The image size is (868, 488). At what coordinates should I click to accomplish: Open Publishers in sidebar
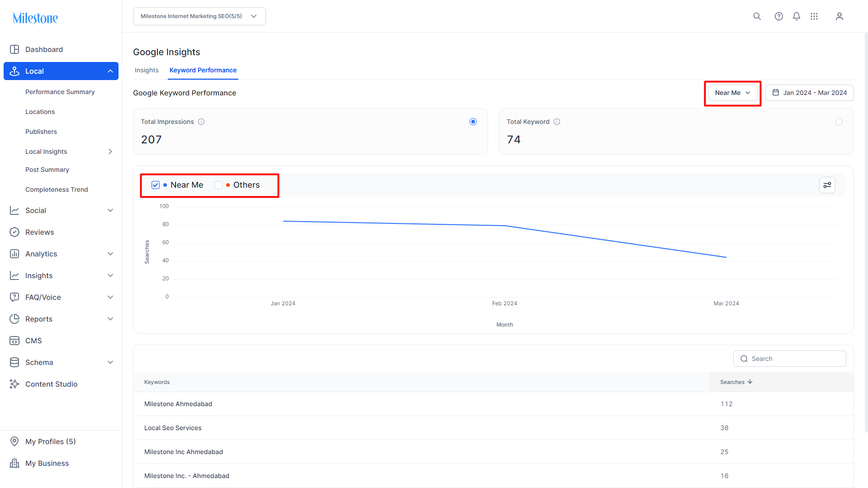click(41, 132)
